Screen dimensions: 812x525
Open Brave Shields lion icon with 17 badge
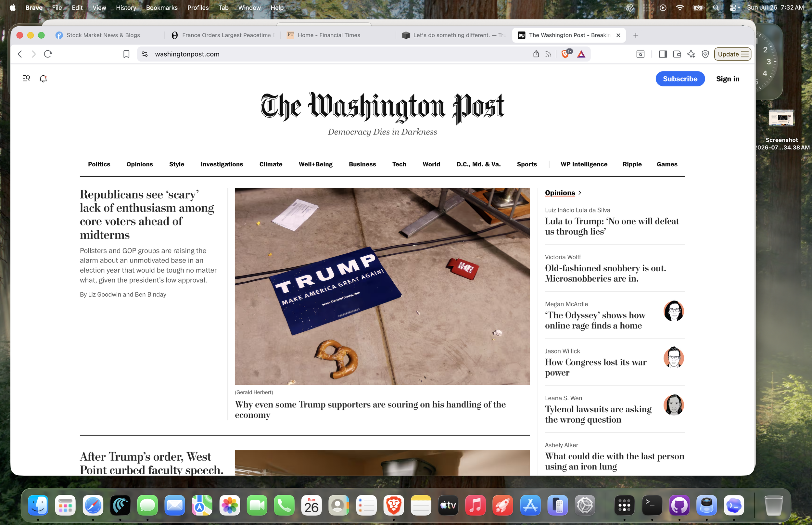coord(566,54)
